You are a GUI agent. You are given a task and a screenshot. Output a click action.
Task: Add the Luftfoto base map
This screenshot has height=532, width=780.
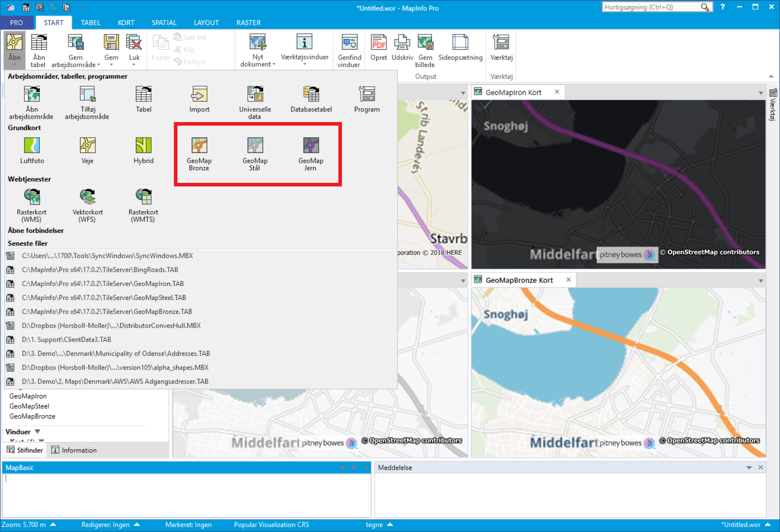coord(32,151)
